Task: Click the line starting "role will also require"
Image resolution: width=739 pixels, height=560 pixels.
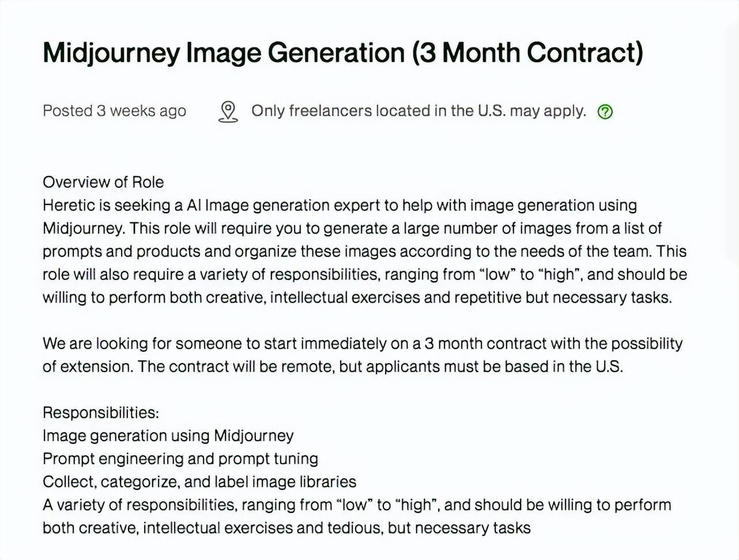Action: 364,274
